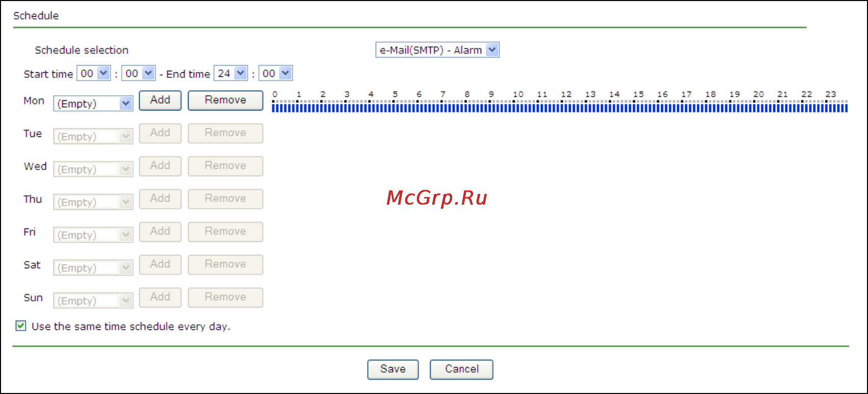Viewport: 868px width, 394px height.
Task: Expand the Mon (Empty) dropdown
Action: (93, 103)
